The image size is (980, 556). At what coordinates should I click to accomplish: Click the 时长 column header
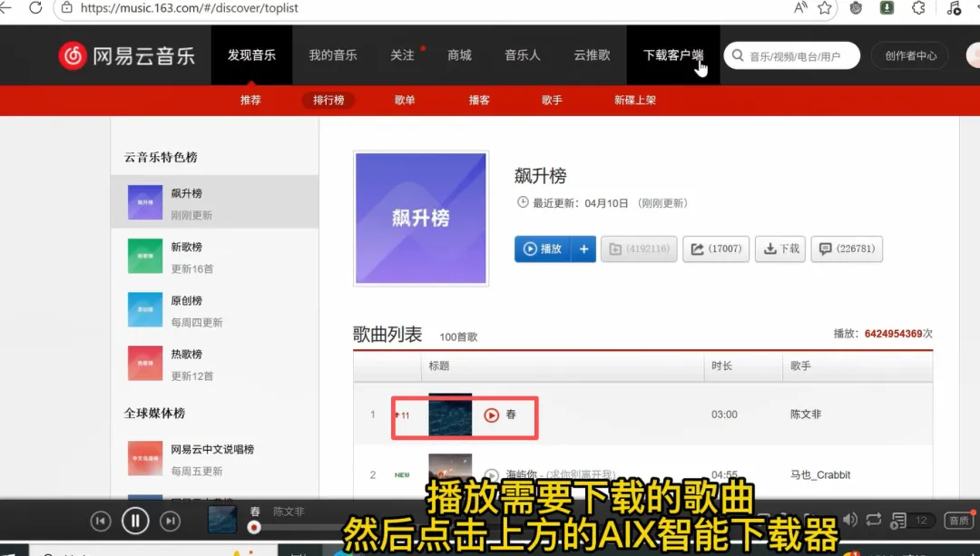(x=722, y=366)
